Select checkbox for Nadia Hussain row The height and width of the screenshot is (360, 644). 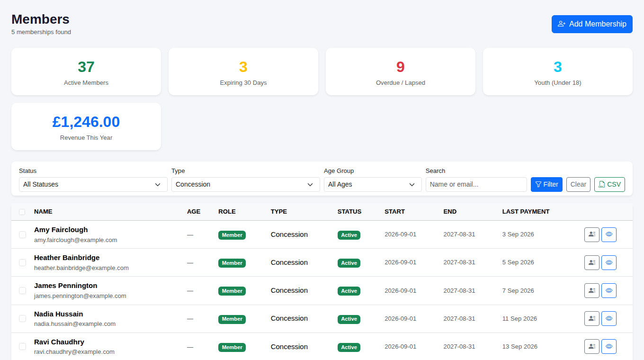click(22, 319)
